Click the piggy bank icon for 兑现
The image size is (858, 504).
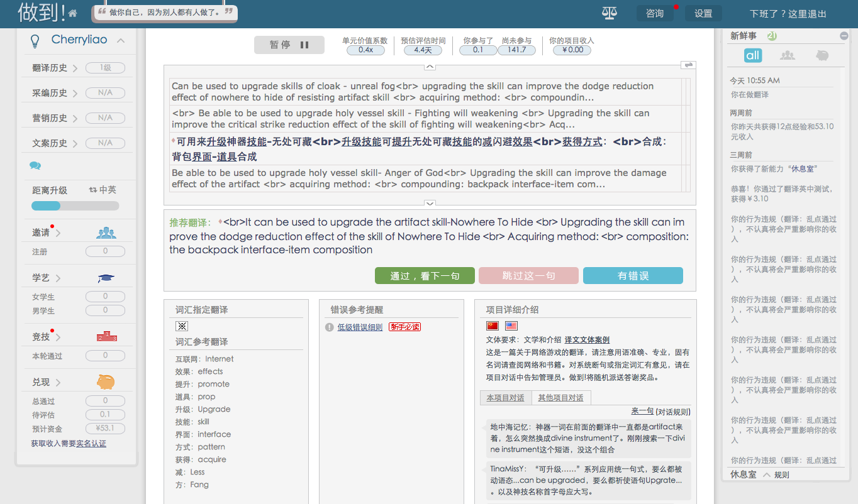coord(106,381)
